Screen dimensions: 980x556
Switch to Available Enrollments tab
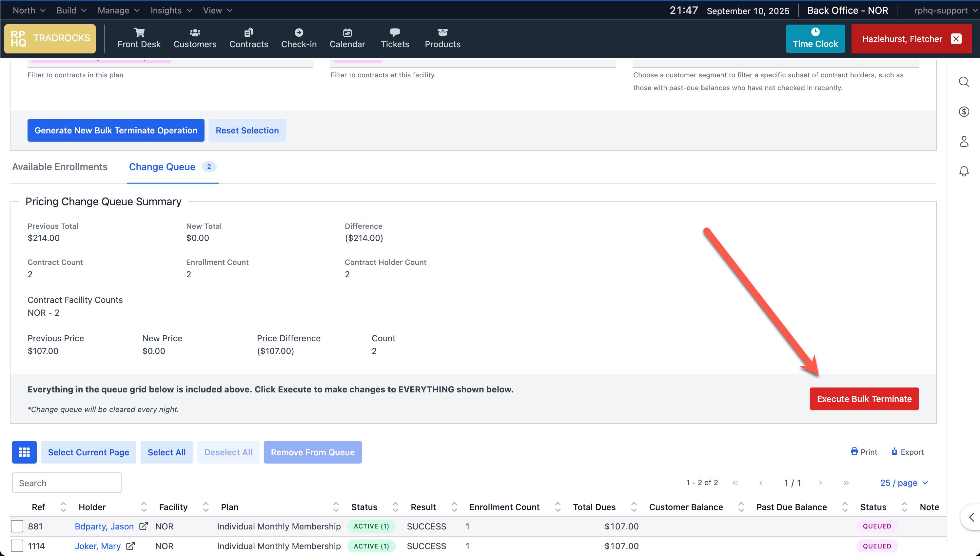[x=60, y=167]
